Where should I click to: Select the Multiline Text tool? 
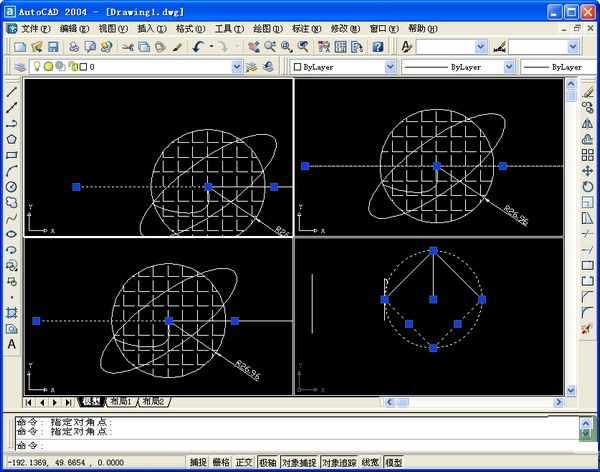(x=11, y=344)
